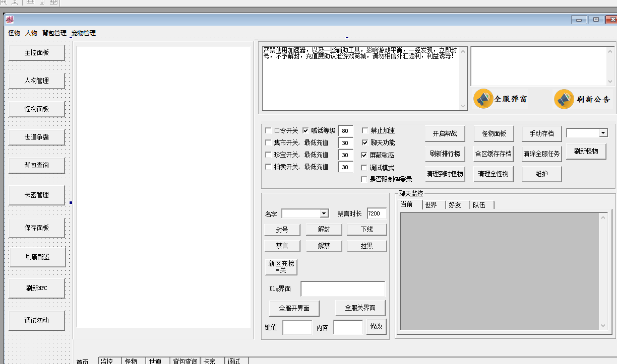Click the 手动存档 button
This screenshot has height=364, width=617.
click(x=541, y=133)
